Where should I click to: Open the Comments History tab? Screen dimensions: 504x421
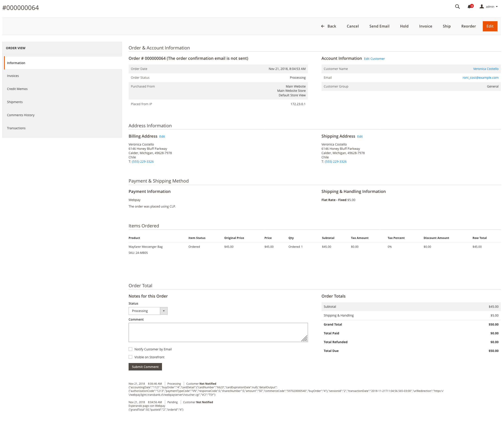coord(21,115)
